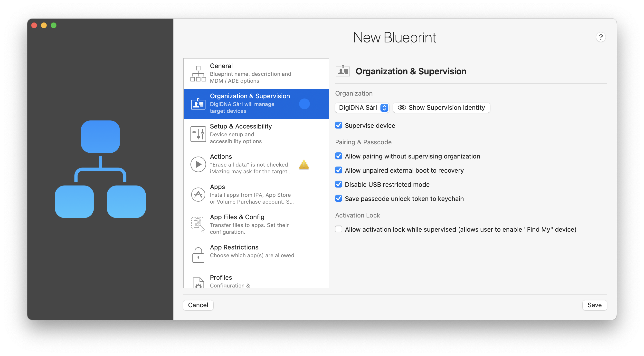The width and height of the screenshot is (644, 356).
Task: Open the Actions section
Action: (256, 164)
